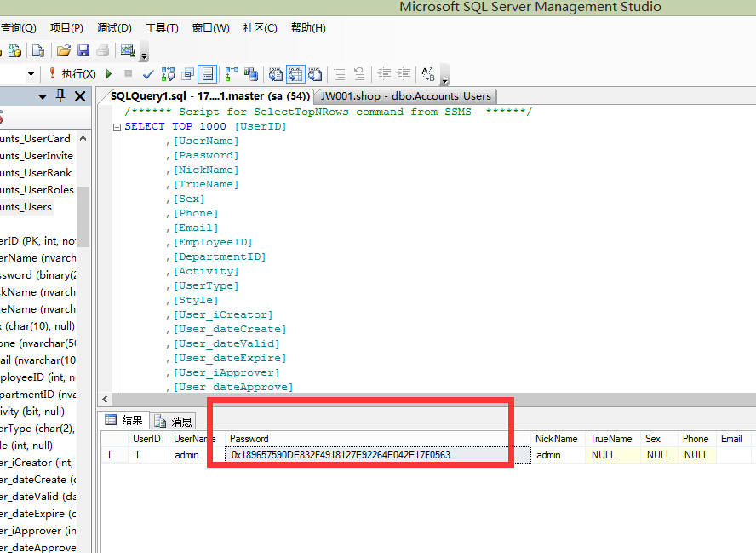Screen dimensions: 756x553
Task: Uncomment the selected lines
Action: (x=359, y=74)
